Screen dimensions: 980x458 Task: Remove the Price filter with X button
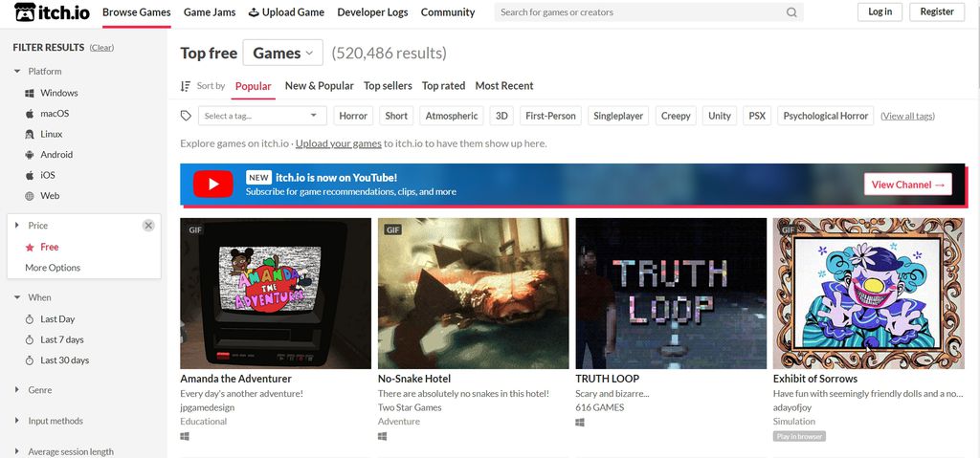[x=148, y=226]
